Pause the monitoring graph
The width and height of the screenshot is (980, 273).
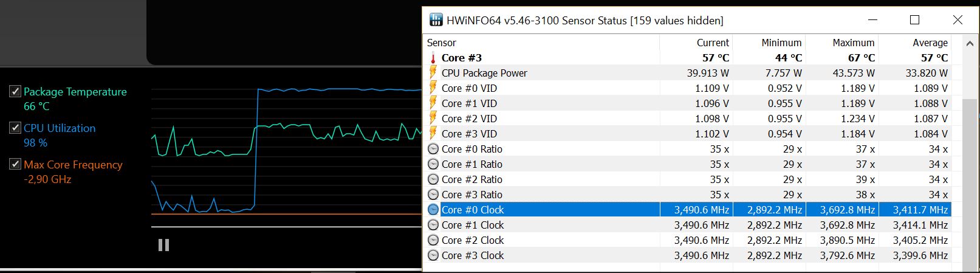163,245
